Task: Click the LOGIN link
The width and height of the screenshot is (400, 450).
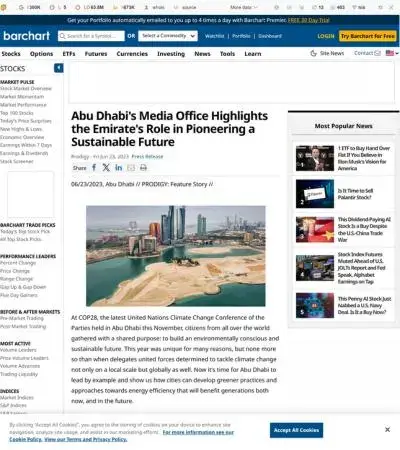Action: 326,36
